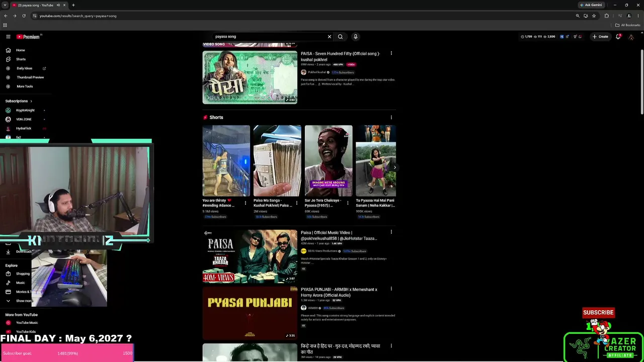
Task: Close the payasa song YouTube tab
Action: (64, 5)
